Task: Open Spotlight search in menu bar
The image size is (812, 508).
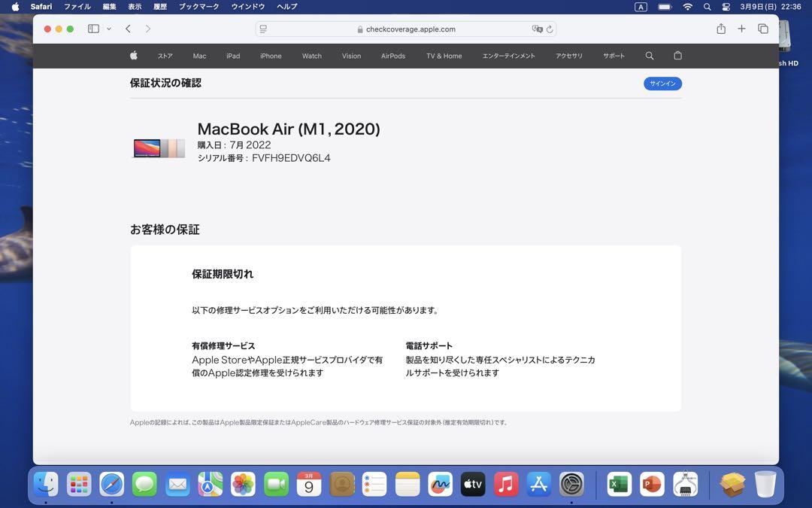Action: (x=707, y=7)
